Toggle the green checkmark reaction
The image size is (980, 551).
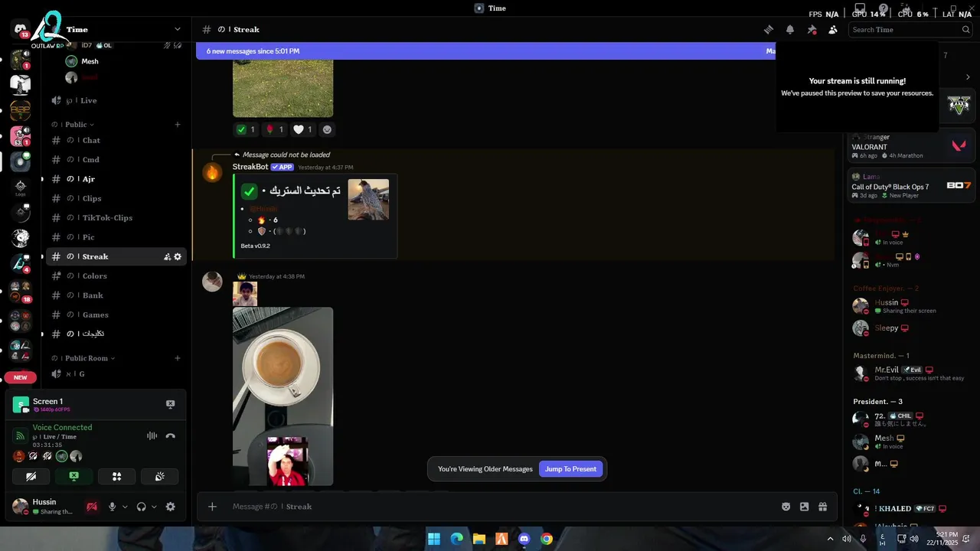246,129
